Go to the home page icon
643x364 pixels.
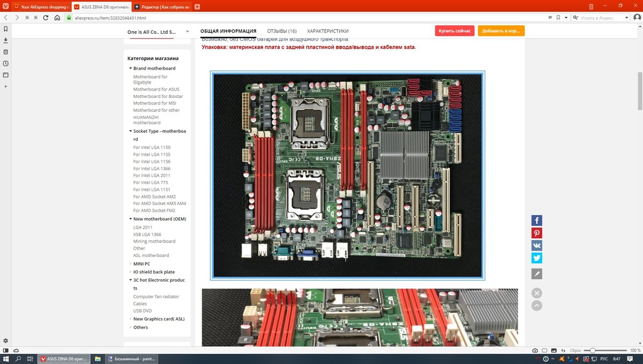57,18
